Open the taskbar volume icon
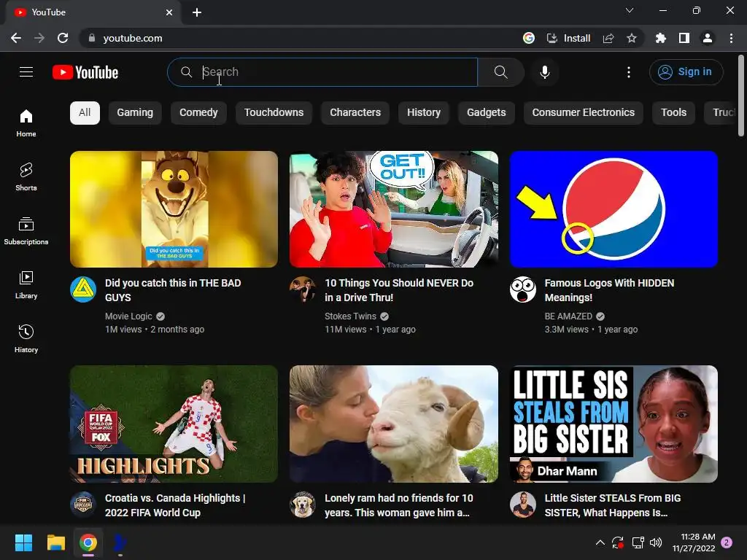This screenshot has height=560, width=747. click(x=656, y=542)
